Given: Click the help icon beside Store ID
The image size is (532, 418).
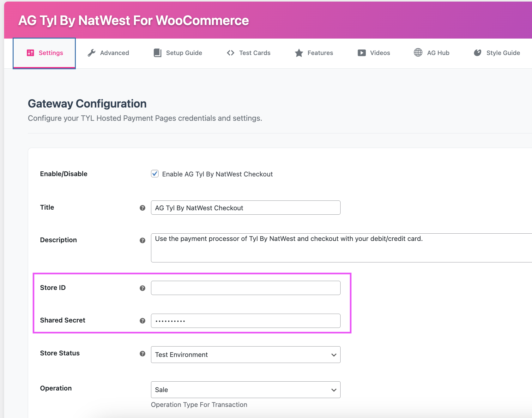Looking at the screenshot, I should [142, 288].
